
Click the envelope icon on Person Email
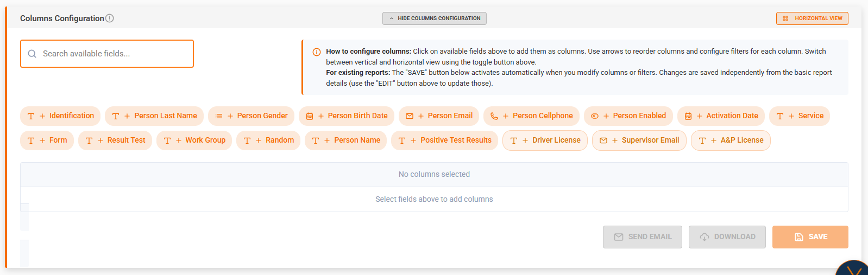point(410,116)
